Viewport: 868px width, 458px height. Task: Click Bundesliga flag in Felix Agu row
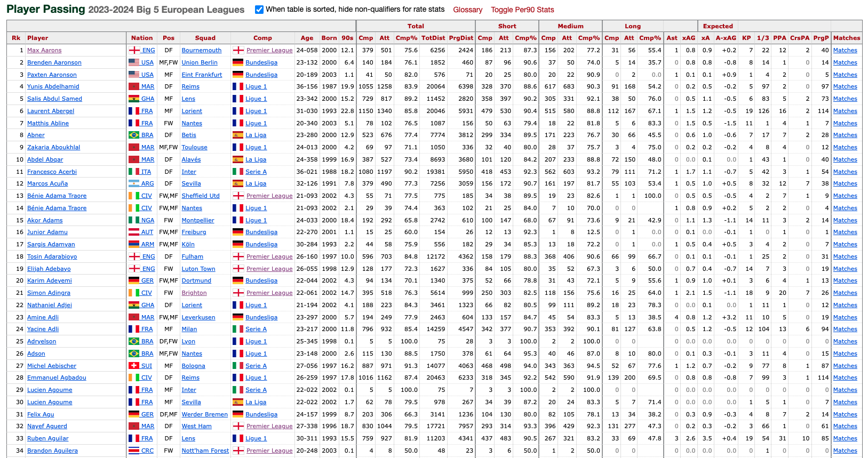[238, 414]
